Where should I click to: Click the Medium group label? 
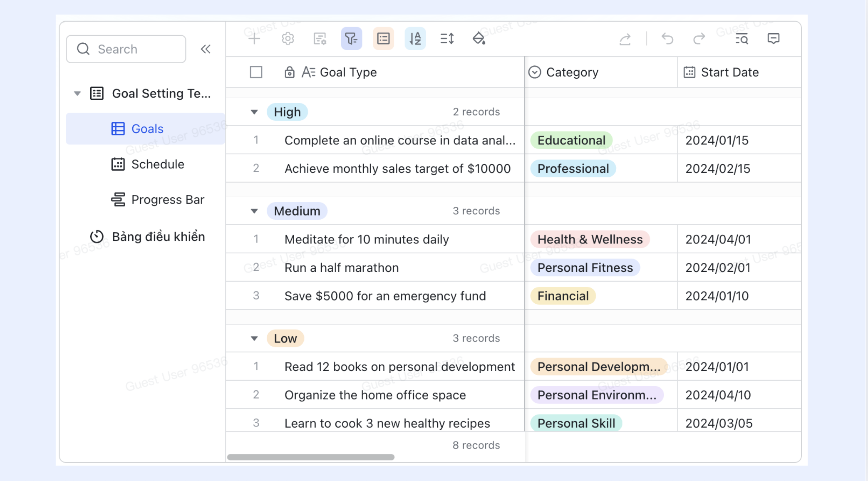tap(297, 211)
